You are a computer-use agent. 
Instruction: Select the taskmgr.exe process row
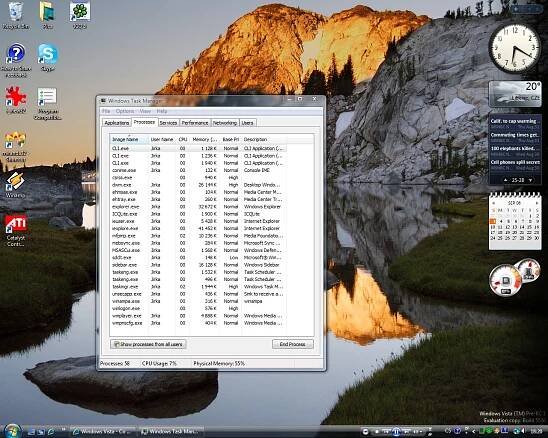point(199,287)
